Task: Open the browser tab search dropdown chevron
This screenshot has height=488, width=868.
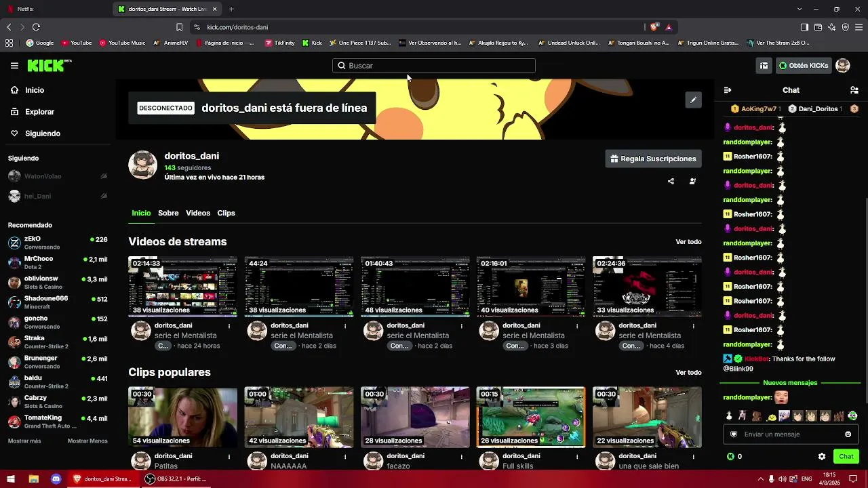Action: [800, 9]
